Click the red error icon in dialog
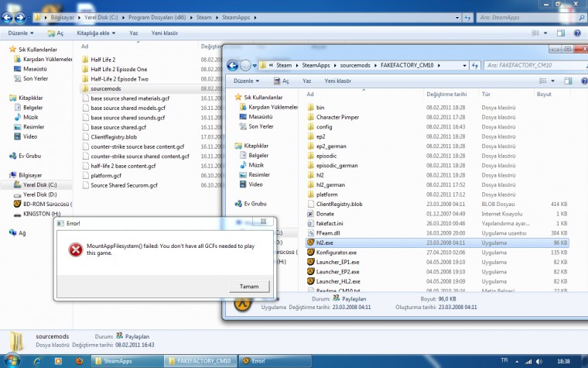This screenshot has width=588, height=368. click(x=75, y=249)
